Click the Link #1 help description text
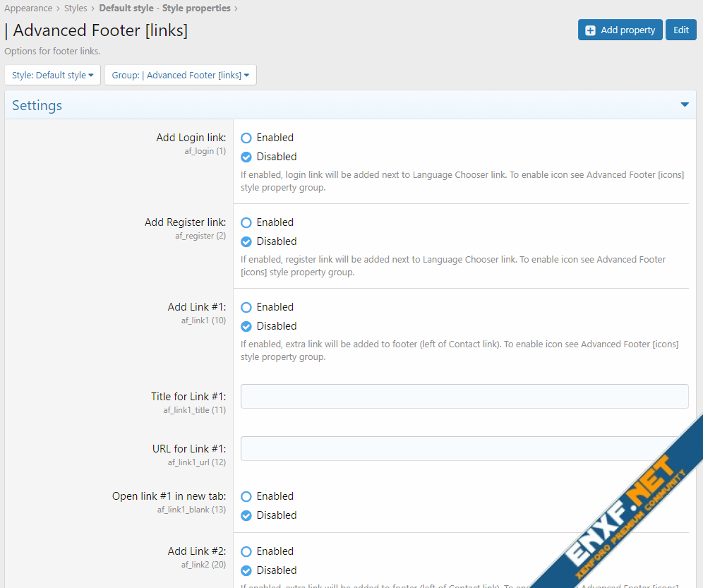703x588 pixels. click(x=459, y=351)
